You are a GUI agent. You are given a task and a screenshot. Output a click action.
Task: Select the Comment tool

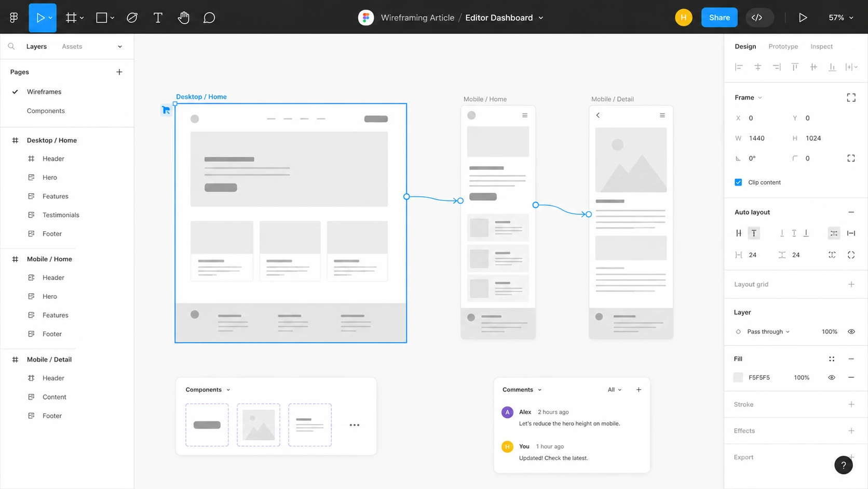click(x=209, y=18)
